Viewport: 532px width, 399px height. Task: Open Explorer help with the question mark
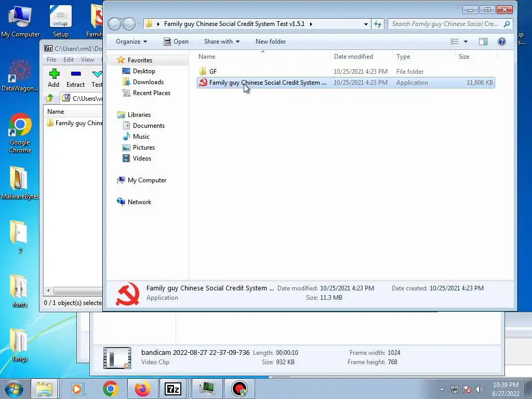501,42
